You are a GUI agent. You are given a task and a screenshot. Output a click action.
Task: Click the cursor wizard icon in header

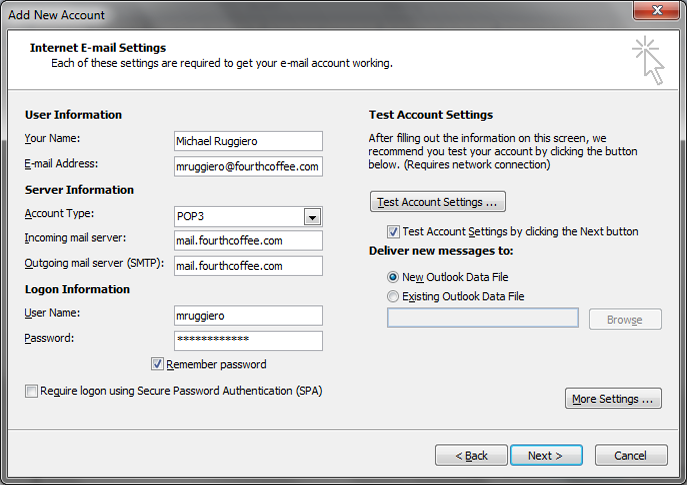tap(648, 61)
